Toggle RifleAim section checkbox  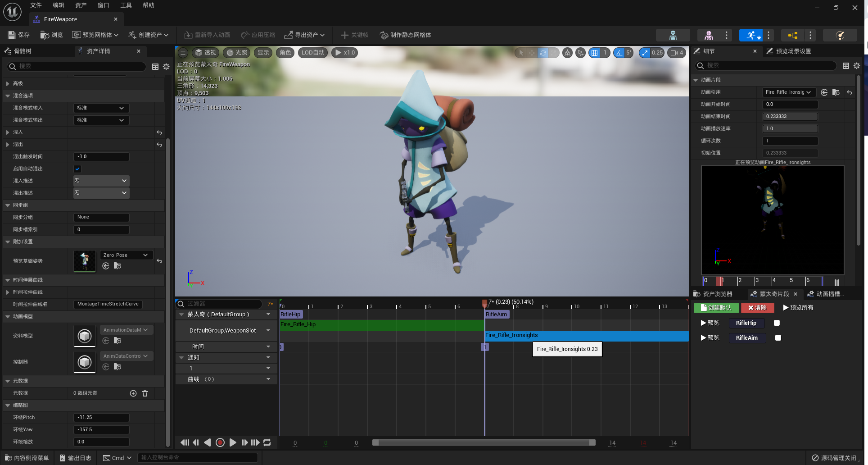coord(778,338)
